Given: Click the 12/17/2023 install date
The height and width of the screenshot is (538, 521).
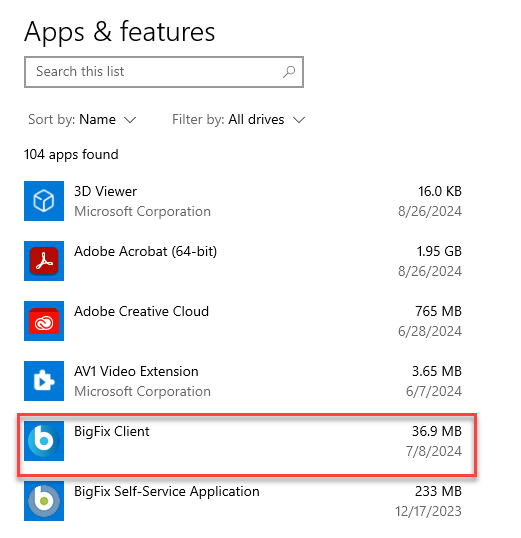Looking at the screenshot, I should coord(429,512).
